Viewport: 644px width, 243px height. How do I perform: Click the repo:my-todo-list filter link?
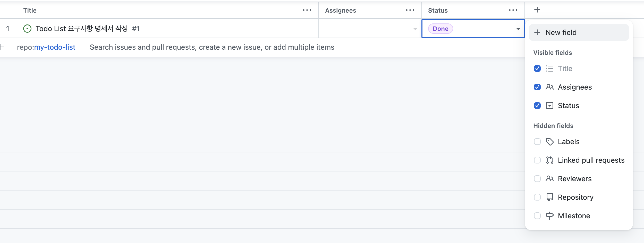pyautogui.click(x=46, y=47)
